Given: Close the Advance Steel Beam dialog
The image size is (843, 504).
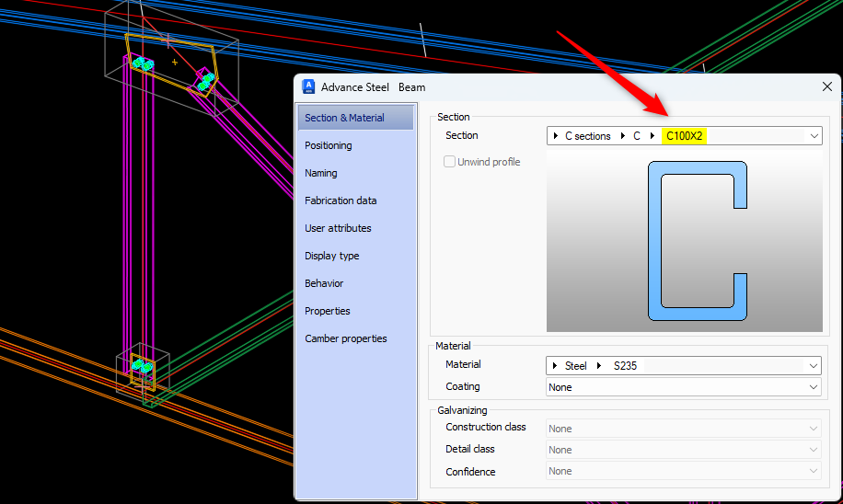Looking at the screenshot, I should coord(826,86).
